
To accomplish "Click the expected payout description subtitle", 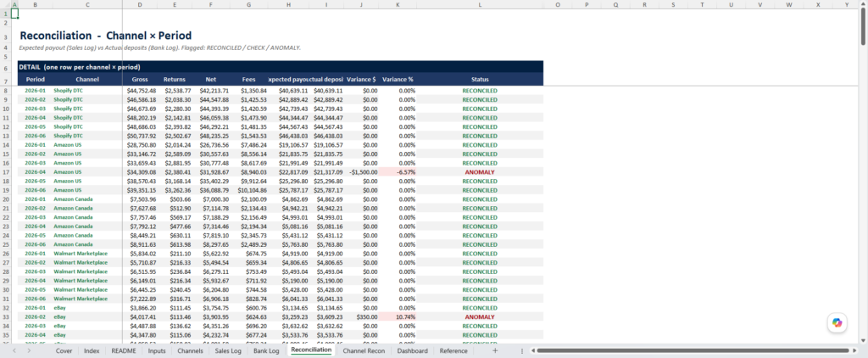I will tap(160, 48).
